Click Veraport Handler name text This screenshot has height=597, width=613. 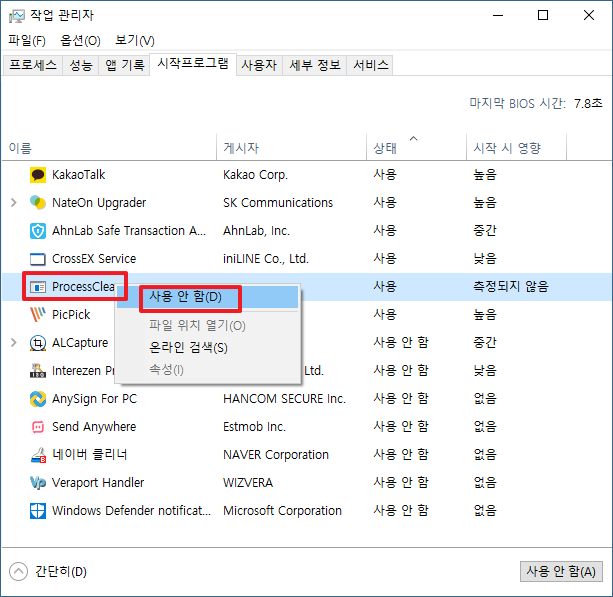[x=98, y=483]
